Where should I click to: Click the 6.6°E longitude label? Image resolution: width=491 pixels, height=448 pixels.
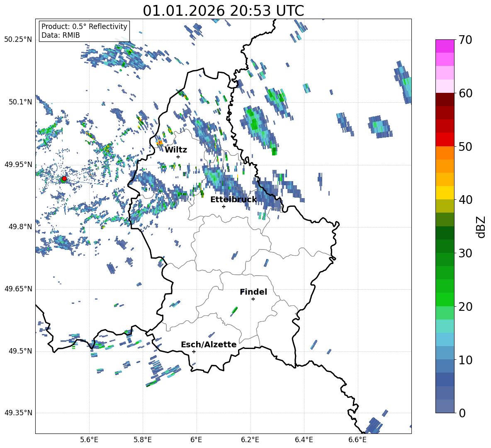(x=357, y=440)
